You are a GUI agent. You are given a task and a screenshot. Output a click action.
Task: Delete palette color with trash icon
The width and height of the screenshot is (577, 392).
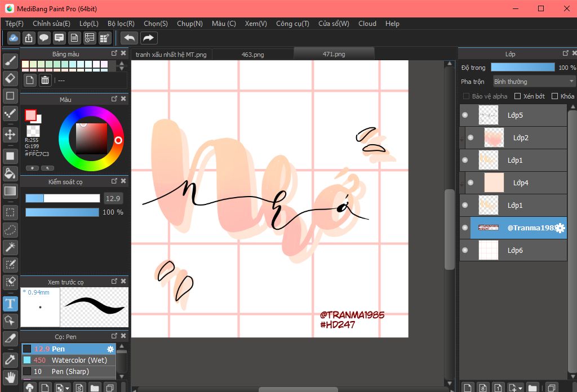pos(45,80)
